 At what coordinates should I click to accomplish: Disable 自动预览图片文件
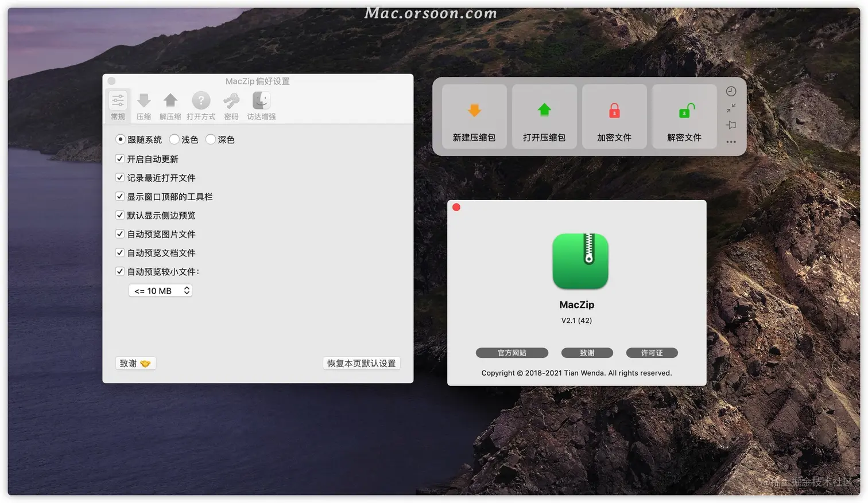click(120, 234)
